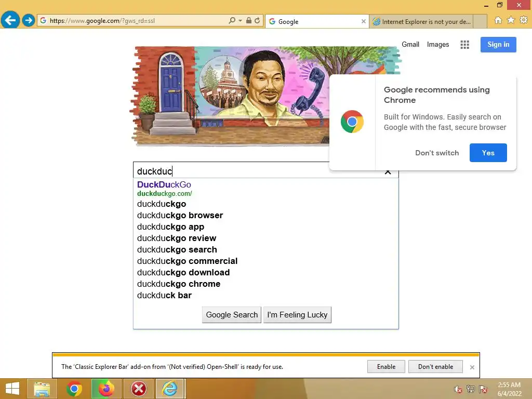Click the Google Search button
This screenshot has width=532, height=399.
[x=232, y=314]
